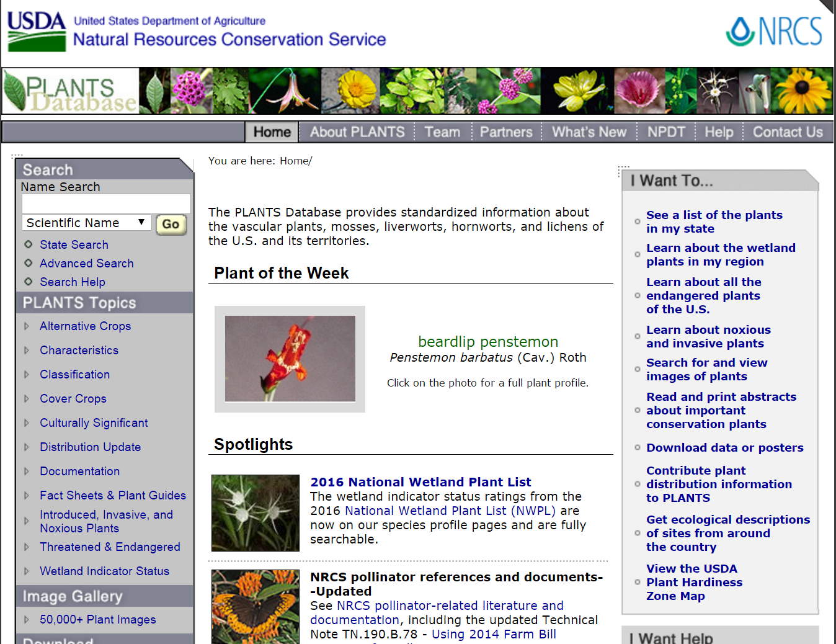Click arrow icon beside 50,000+ Plant Images
836x644 pixels.
coord(27,620)
